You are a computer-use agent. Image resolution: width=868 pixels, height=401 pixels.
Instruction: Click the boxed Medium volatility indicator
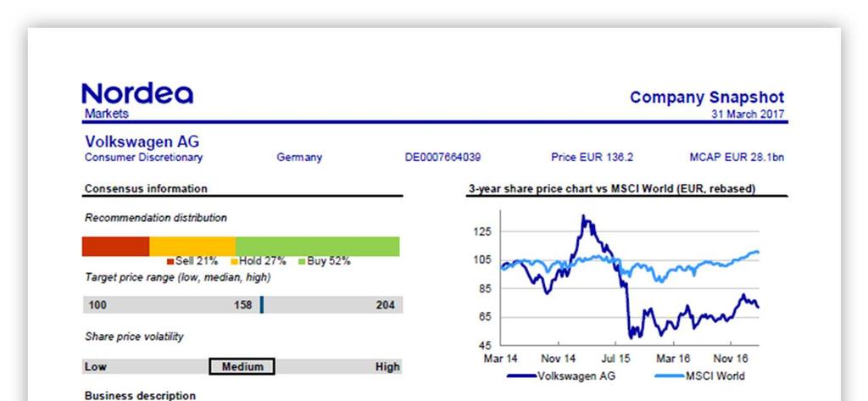coord(242,366)
